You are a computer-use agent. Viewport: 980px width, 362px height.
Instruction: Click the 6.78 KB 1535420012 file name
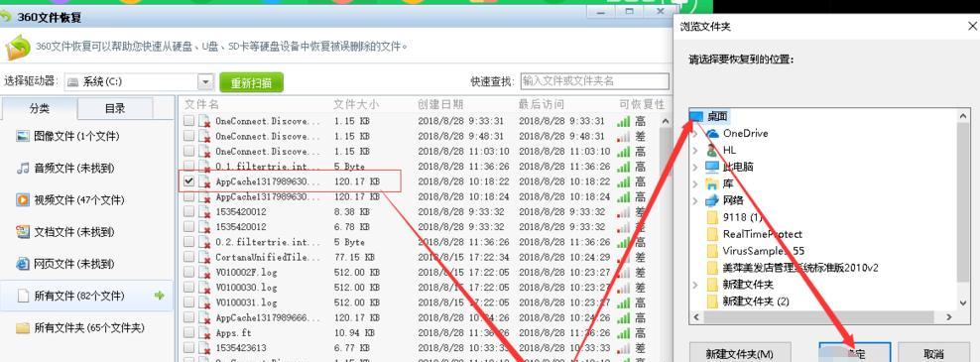[241, 227]
